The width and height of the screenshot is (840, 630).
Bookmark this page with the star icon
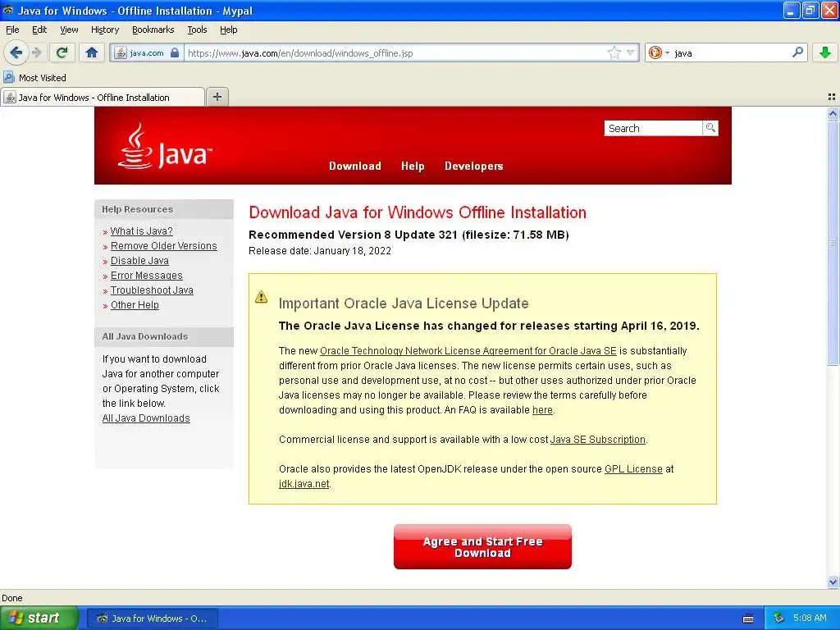point(614,52)
